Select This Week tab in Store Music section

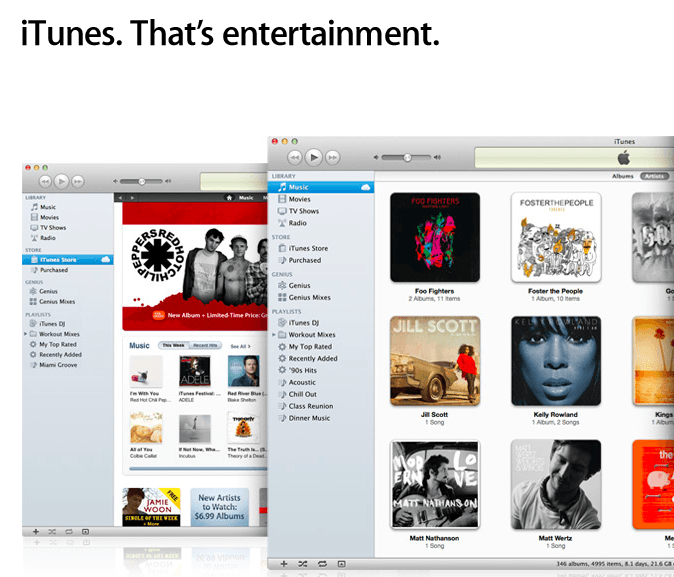point(174,345)
